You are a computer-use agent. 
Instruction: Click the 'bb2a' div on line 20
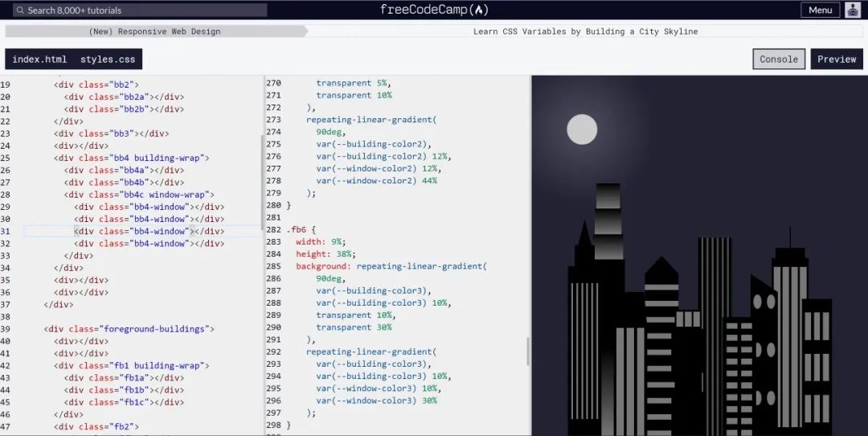point(124,97)
